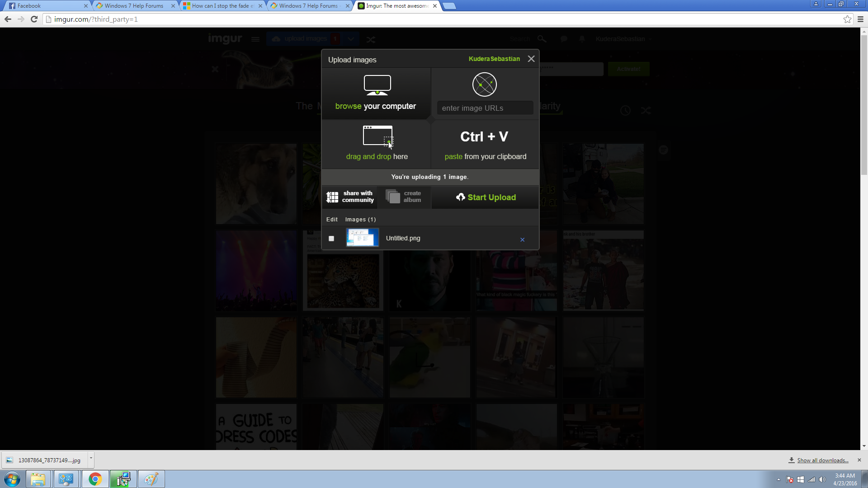This screenshot has height=488, width=868.
Task: Click the enter image URLs field
Action: click(x=485, y=108)
